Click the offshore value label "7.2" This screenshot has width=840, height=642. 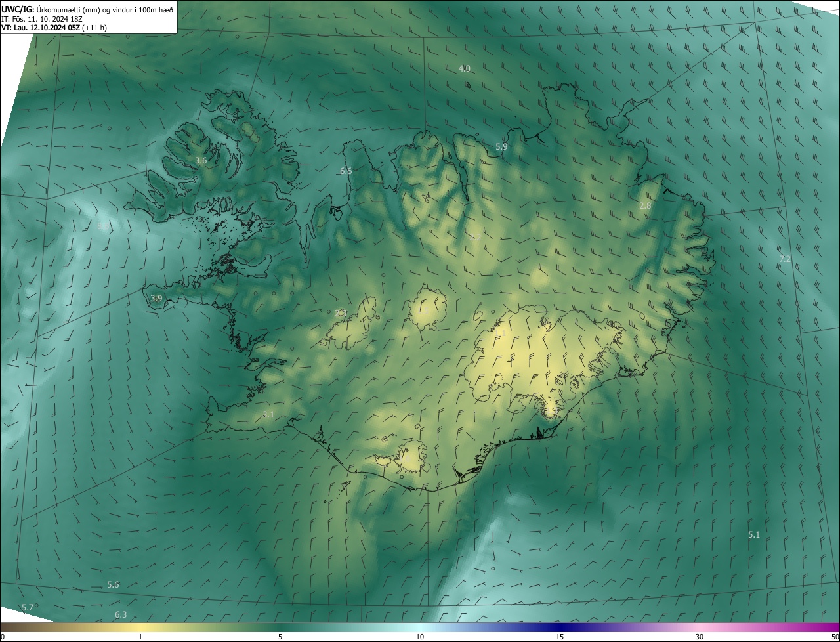pyautogui.click(x=784, y=259)
